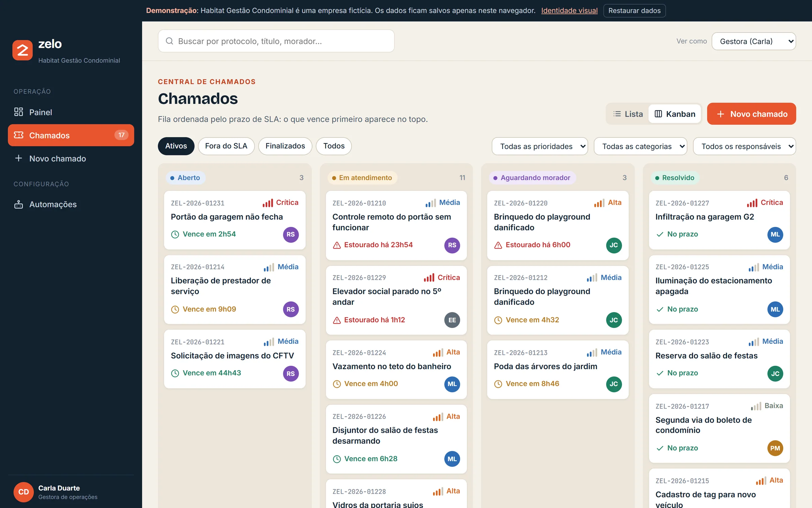Expand Todas as prioridades dropdown

click(x=540, y=146)
